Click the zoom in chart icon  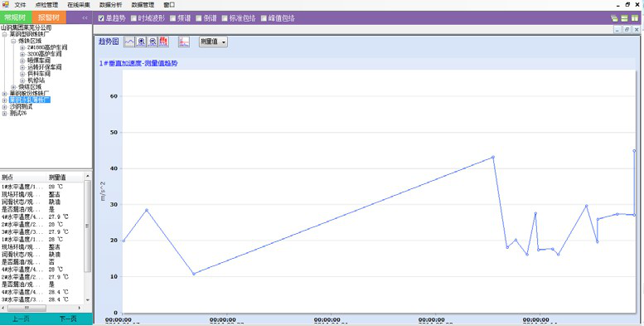[x=141, y=41]
